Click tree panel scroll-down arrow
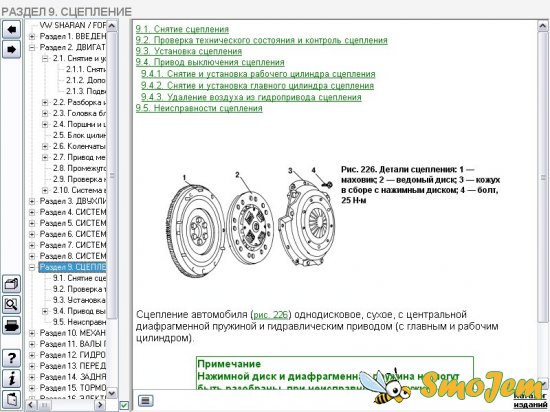 click(x=112, y=393)
